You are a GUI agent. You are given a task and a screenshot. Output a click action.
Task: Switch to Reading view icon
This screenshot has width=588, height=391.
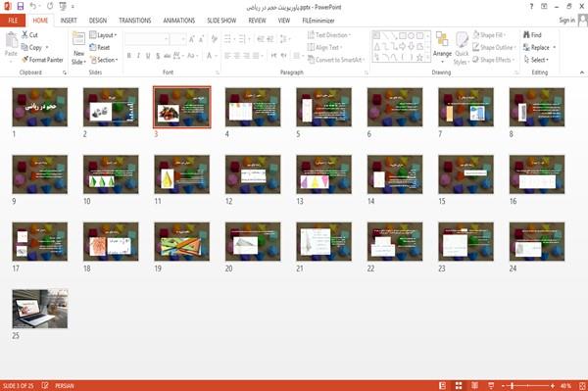click(474, 385)
